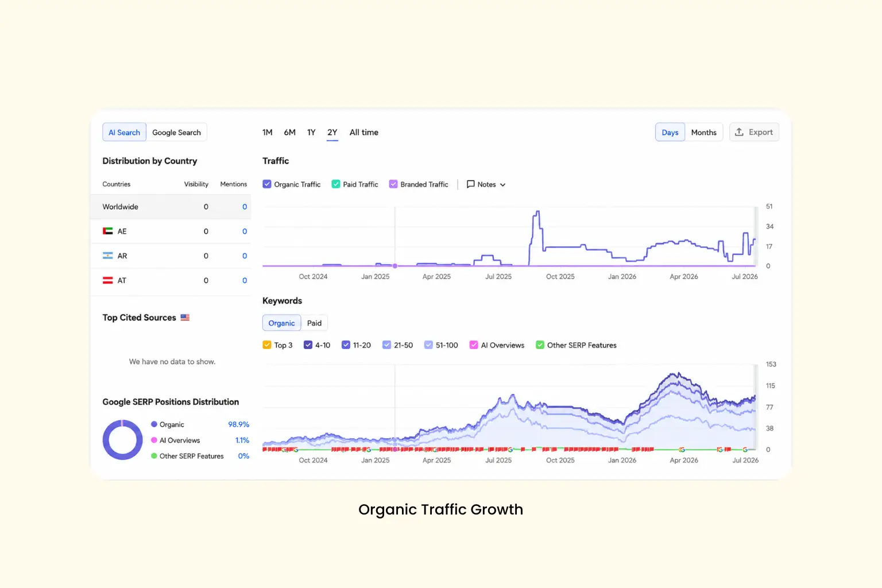Click the SERP positions donut chart
The width and height of the screenshot is (882, 588).
click(x=122, y=440)
